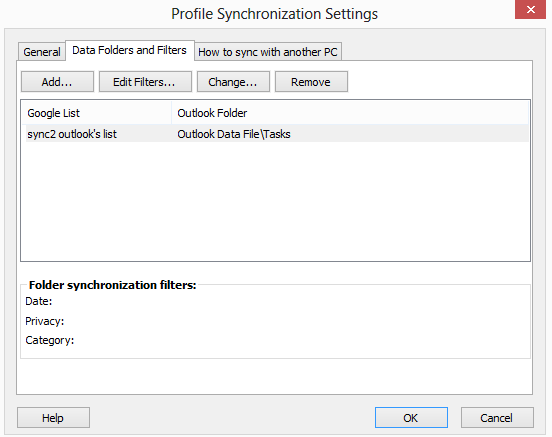The width and height of the screenshot is (552, 437).
Task: Switch to the General tab
Action: (x=42, y=52)
